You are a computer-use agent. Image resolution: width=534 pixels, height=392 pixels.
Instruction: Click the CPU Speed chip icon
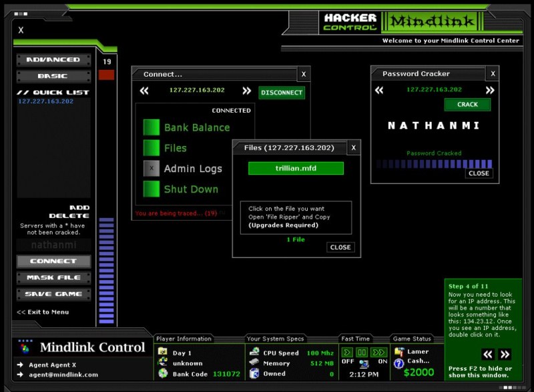coord(254,352)
